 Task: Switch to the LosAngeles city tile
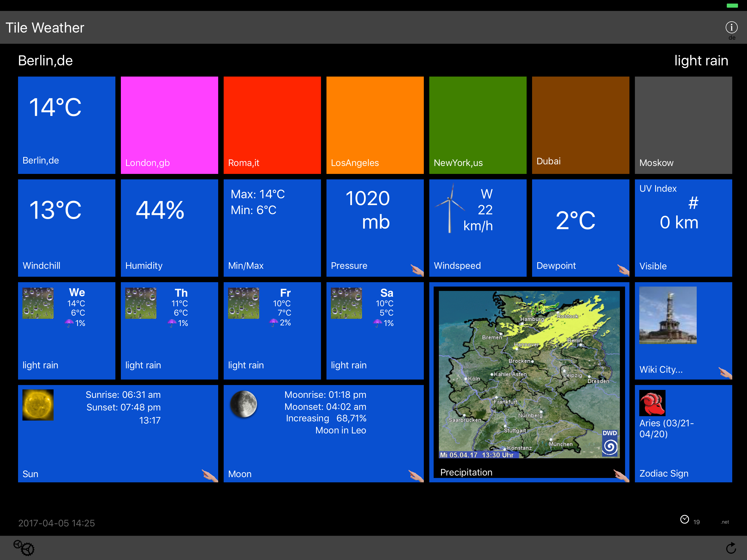[x=375, y=125]
